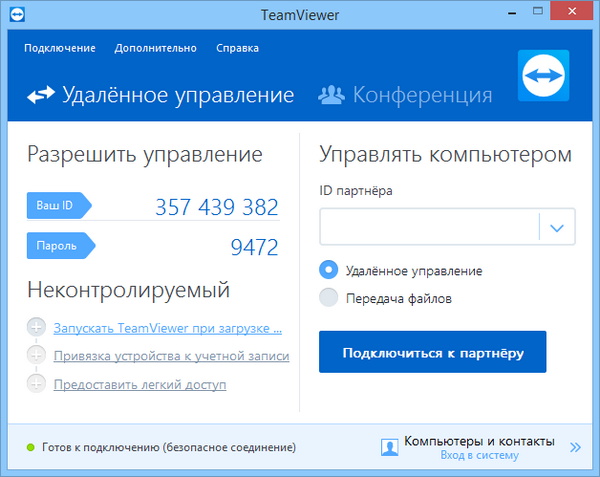Open the Справка menu
Viewport: 600px width, 477px height.
238,48
